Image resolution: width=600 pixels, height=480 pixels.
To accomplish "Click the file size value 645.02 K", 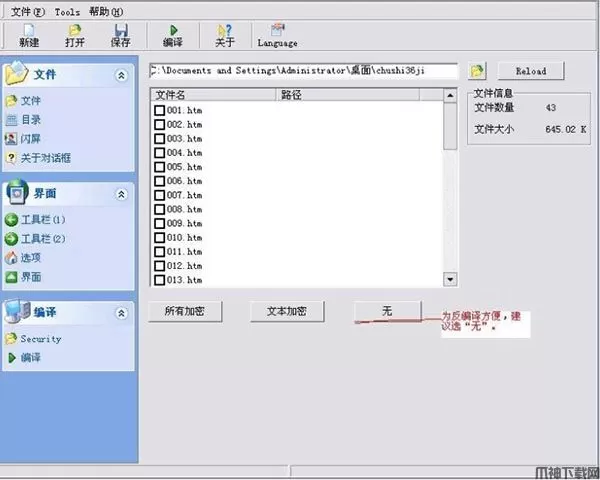I will pyautogui.click(x=566, y=129).
